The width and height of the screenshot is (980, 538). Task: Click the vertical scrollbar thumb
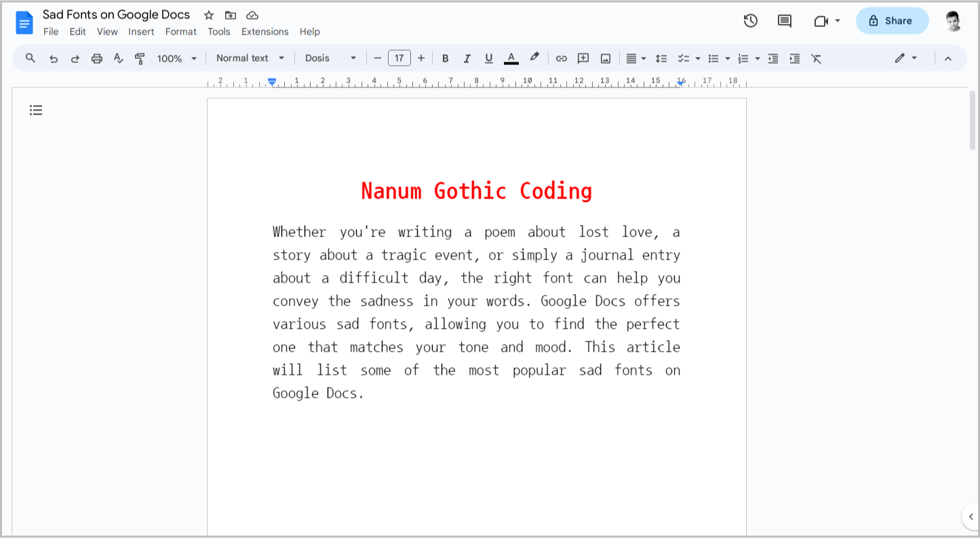tap(972, 120)
